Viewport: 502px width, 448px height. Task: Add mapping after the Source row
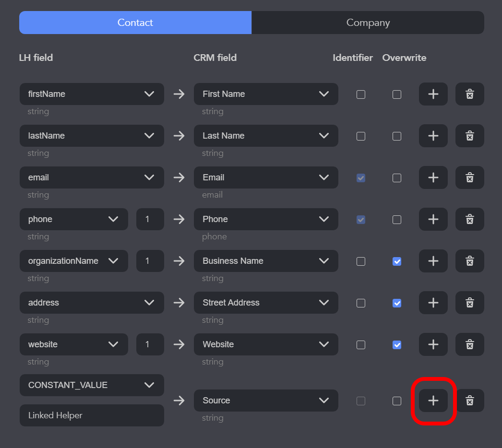click(433, 401)
